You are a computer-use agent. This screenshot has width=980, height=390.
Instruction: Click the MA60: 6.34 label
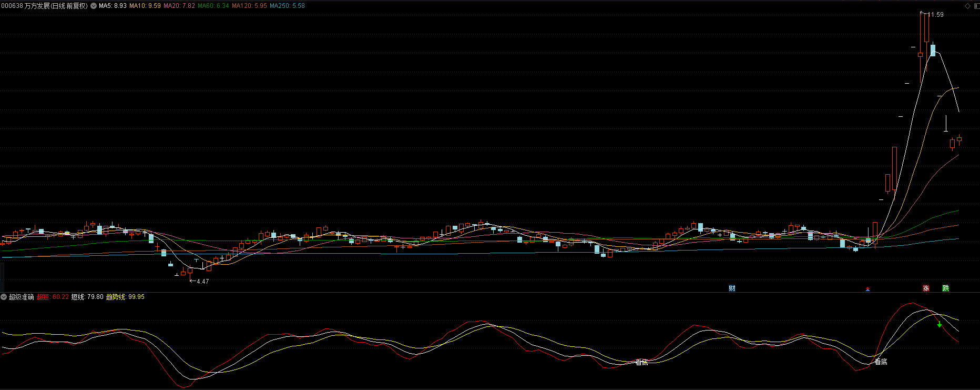[213, 6]
